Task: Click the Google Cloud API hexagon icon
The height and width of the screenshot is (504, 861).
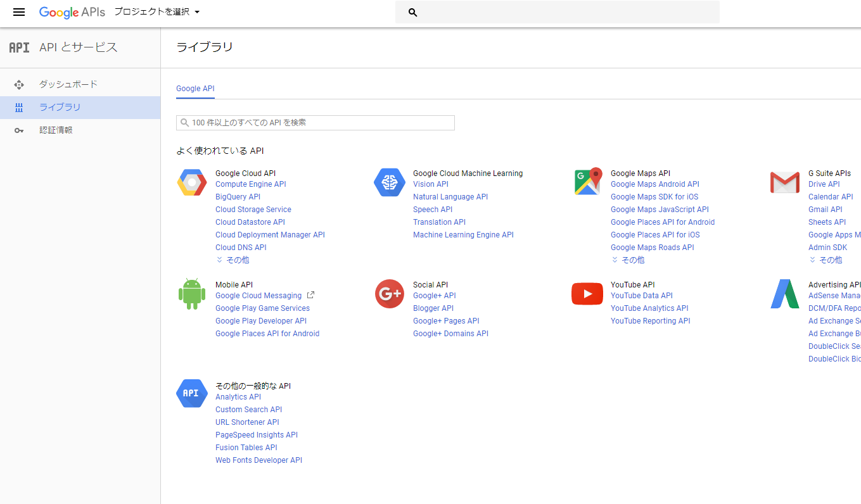Action: coord(192,182)
